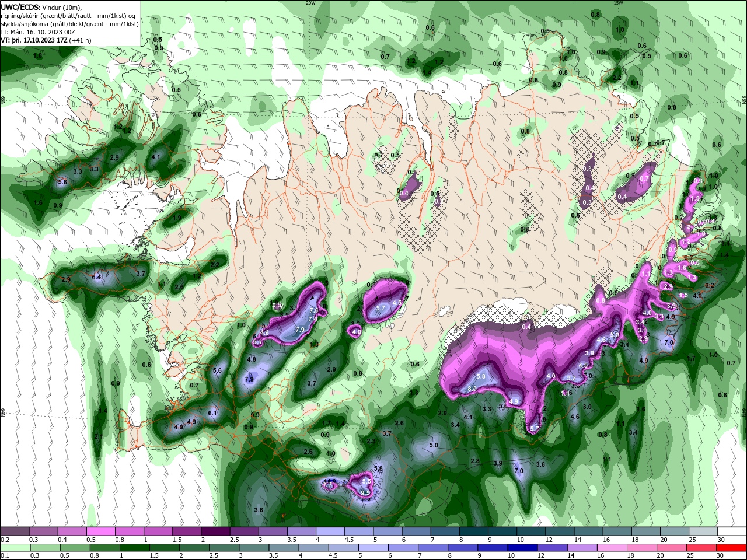Click the 15W longitude label
The image size is (747, 560).
pyautogui.click(x=618, y=3)
